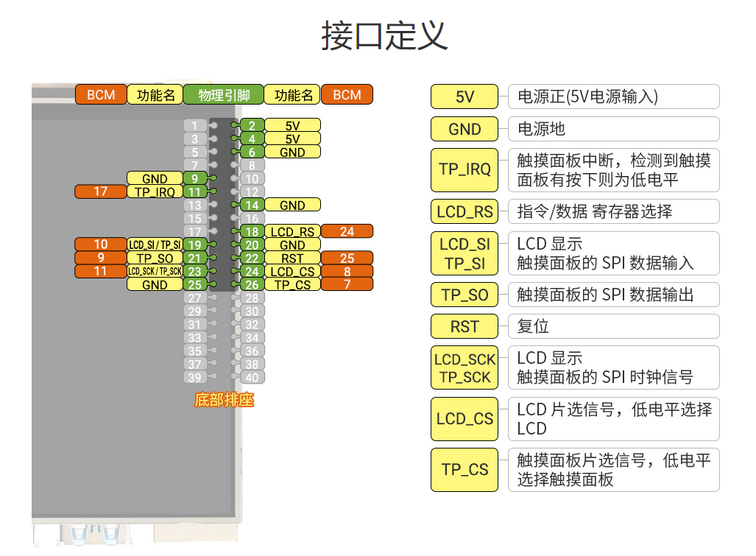Click the GND label beside pin 25
This screenshot has width=756, height=556.
pos(155,284)
